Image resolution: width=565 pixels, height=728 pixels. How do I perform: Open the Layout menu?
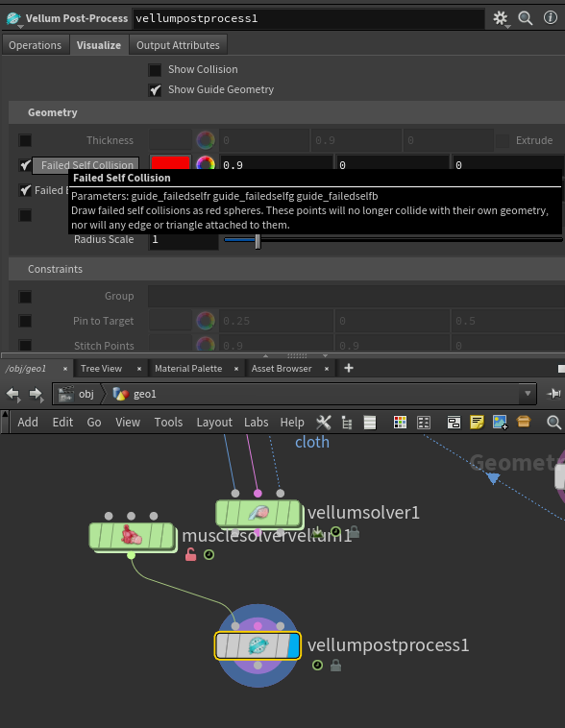click(x=214, y=422)
